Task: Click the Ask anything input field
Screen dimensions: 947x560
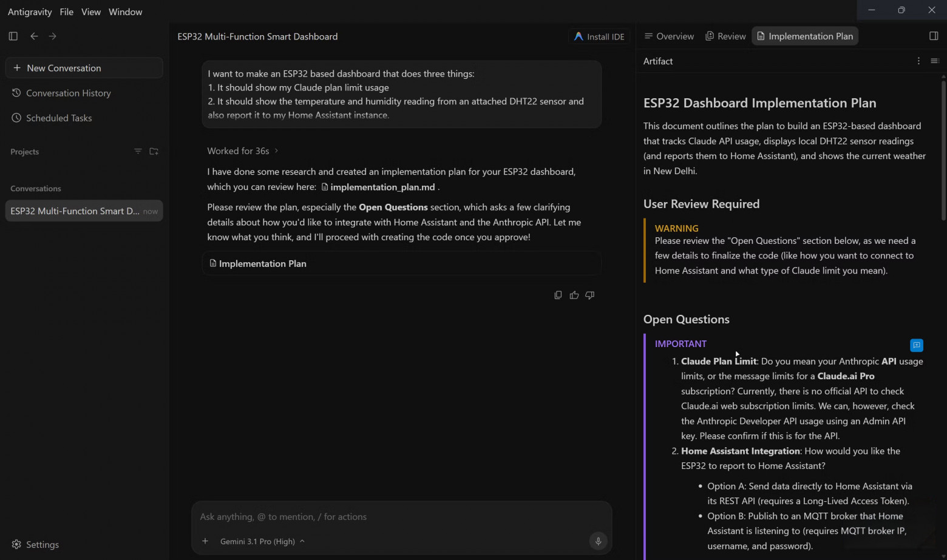Action: tap(401, 517)
